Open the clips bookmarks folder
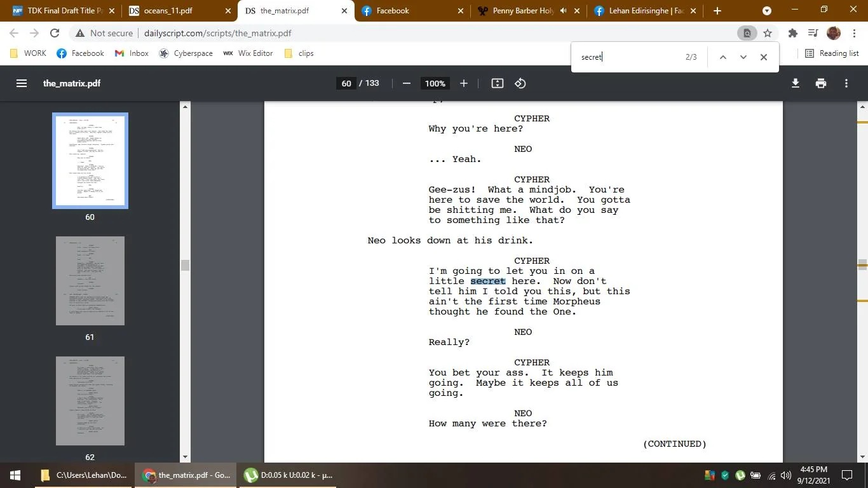Image resolution: width=868 pixels, height=488 pixels. (x=299, y=53)
